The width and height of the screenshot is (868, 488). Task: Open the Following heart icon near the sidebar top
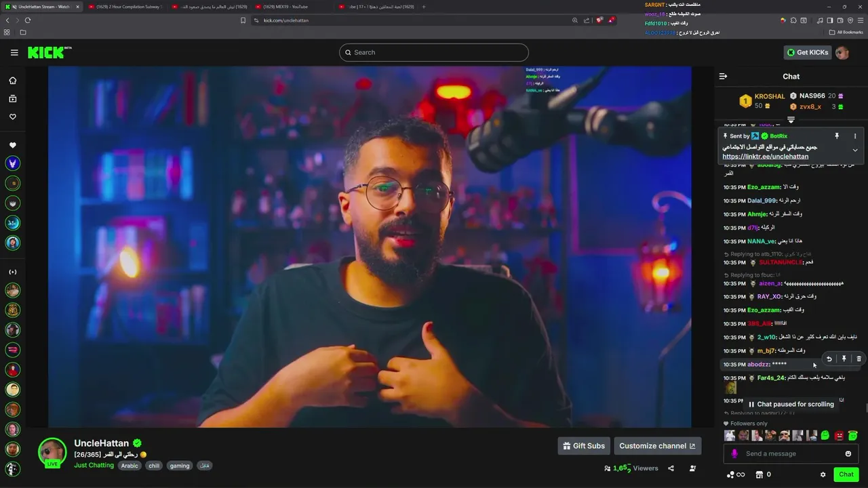coord(12,117)
